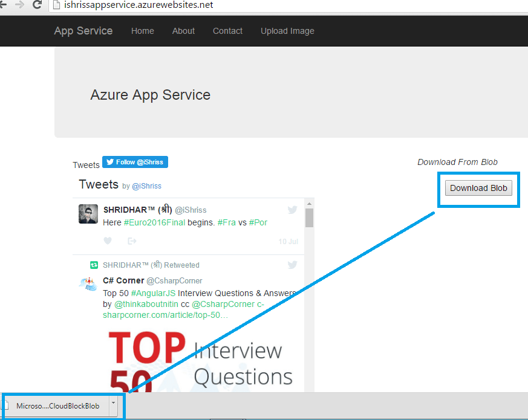Open the Home navigation item
This screenshot has width=528, height=420.
pos(142,31)
